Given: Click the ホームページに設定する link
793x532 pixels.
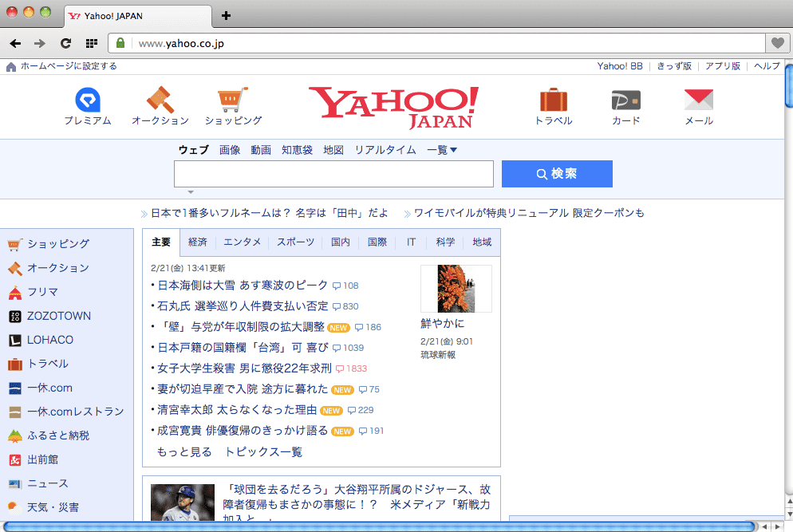Looking at the screenshot, I should click(69, 66).
